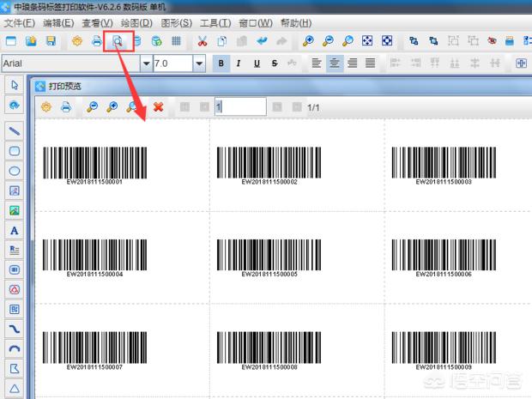Click barcode labeled EW2018111500005

269,258
